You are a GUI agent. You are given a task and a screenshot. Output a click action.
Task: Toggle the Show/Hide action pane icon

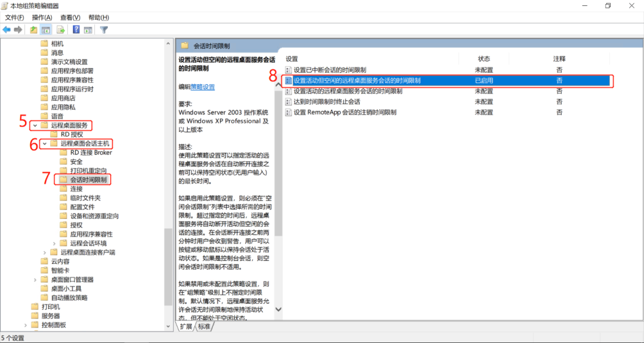click(x=88, y=30)
